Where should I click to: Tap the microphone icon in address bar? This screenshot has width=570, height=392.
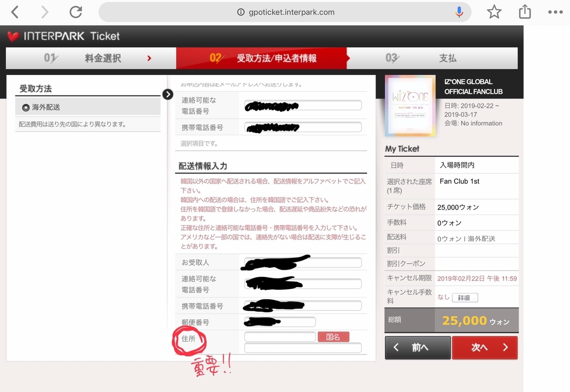[459, 12]
